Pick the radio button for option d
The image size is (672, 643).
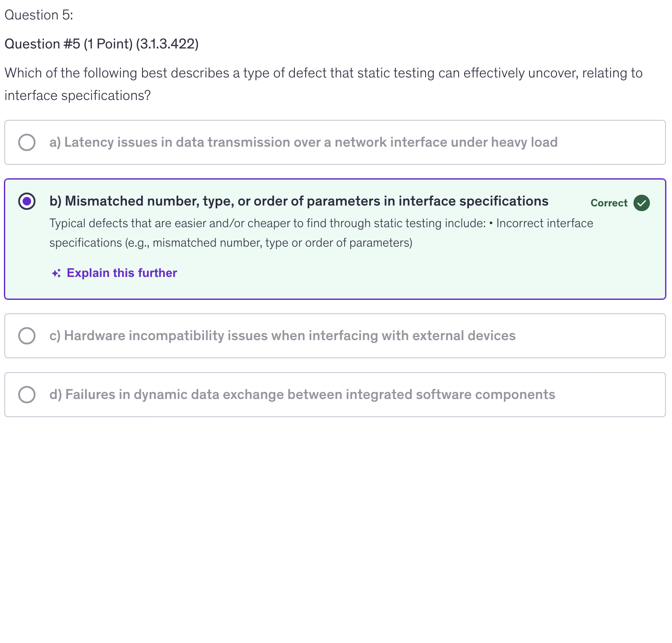pyautogui.click(x=27, y=395)
